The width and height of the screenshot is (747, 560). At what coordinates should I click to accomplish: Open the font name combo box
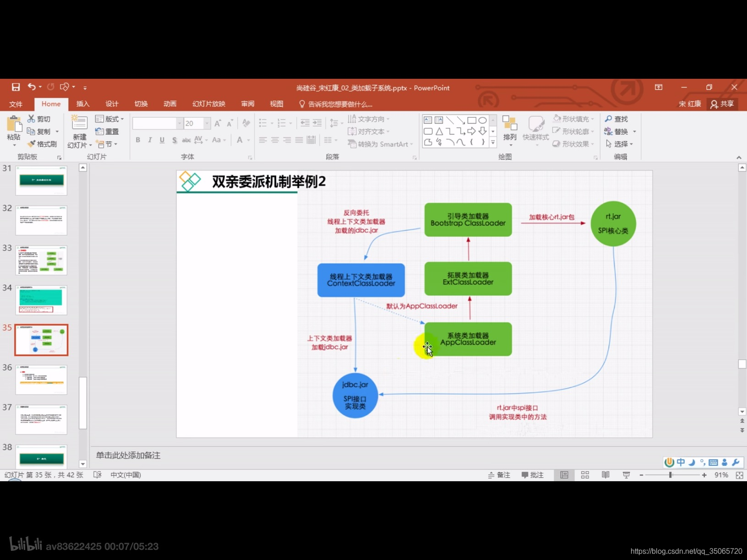[x=158, y=123]
